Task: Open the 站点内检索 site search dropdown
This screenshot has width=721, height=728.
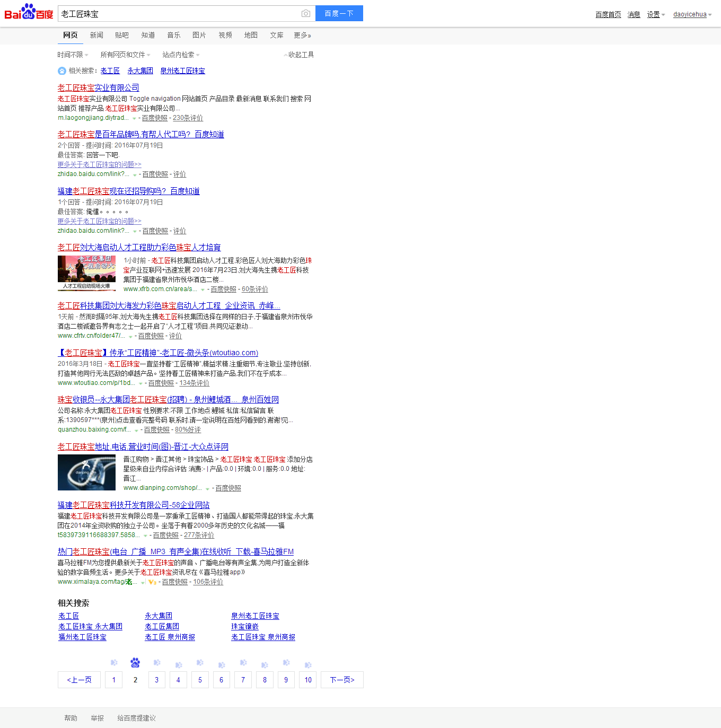Action: (x=181, y=55)
